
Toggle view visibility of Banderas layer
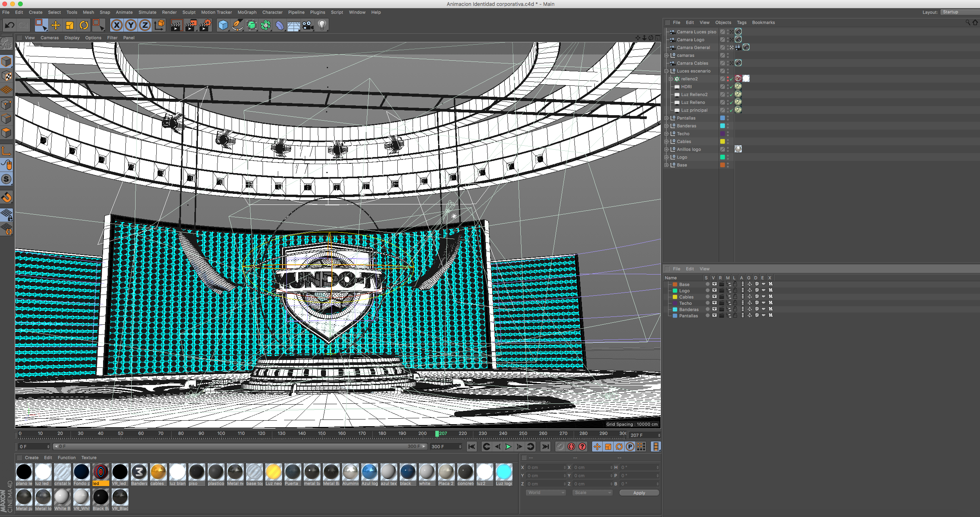(714, 309)
